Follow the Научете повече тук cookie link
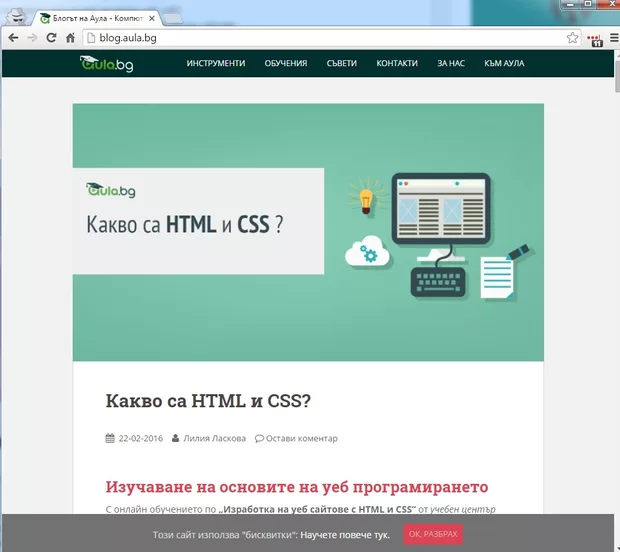The height and width of the screenshot is (552, 620). [x=345, y=535]
